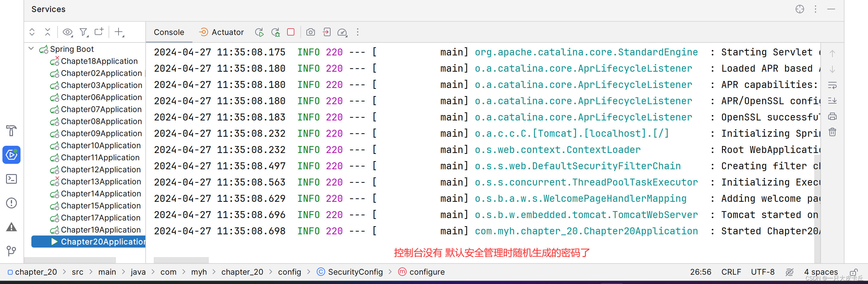Open the services filter options
Screen dimensions: 868x284
click(x=84, y=32)
